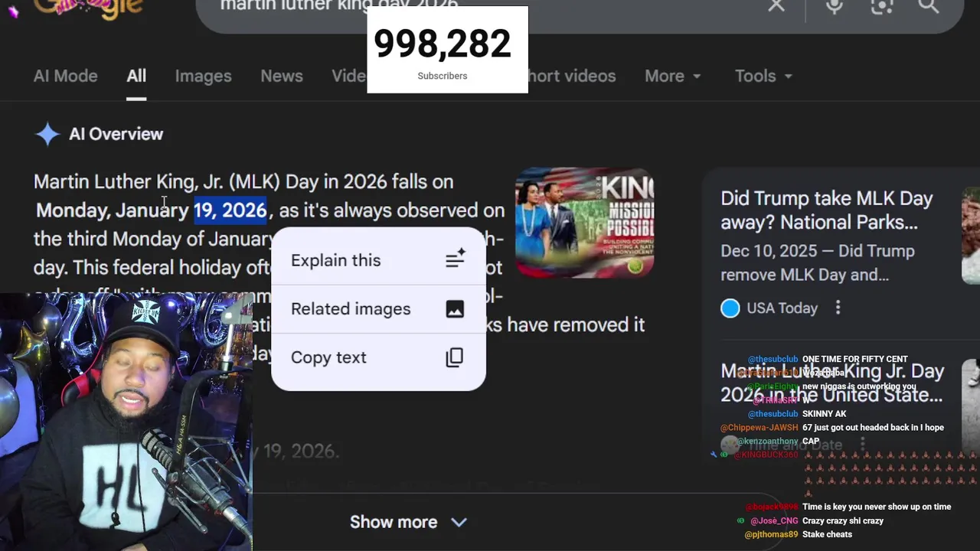
Task: Switch to the Short videos tab
Action: pos(572,76)
